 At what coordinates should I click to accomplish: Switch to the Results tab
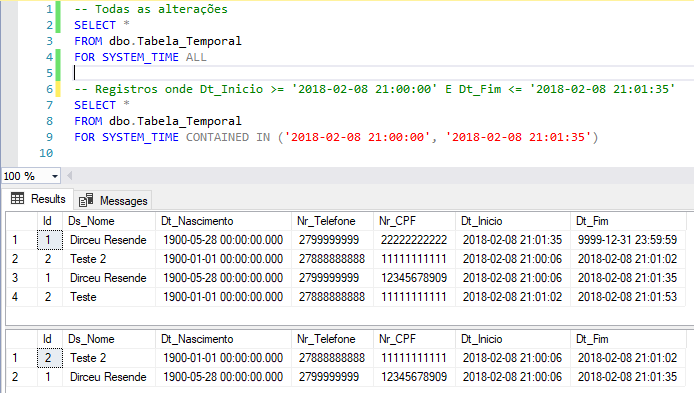pyautogui.click(x=38, y=199)
